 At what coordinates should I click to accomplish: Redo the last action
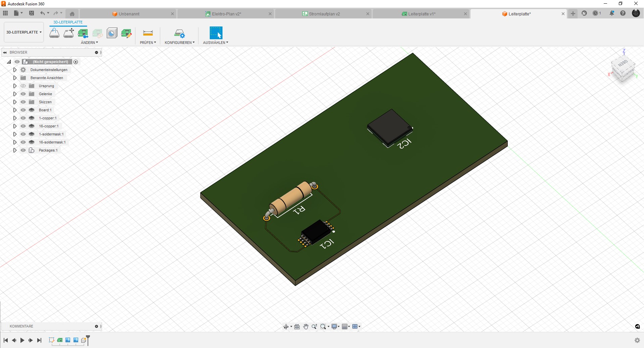tap(56, 13)
